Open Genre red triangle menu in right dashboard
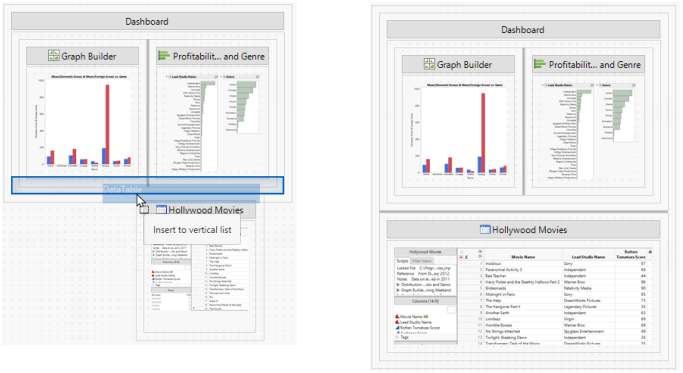Viewport: 683px width, 373px height. click(601, 85)
